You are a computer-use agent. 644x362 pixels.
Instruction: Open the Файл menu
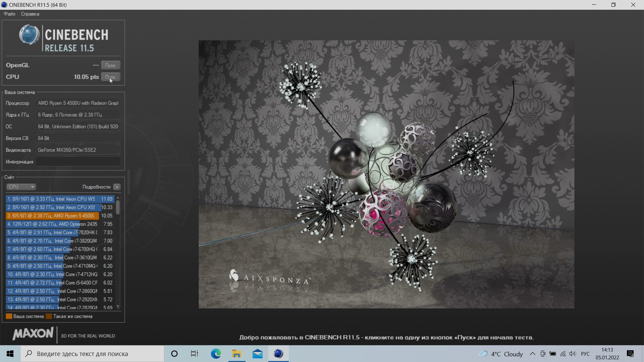click(9, 14)
